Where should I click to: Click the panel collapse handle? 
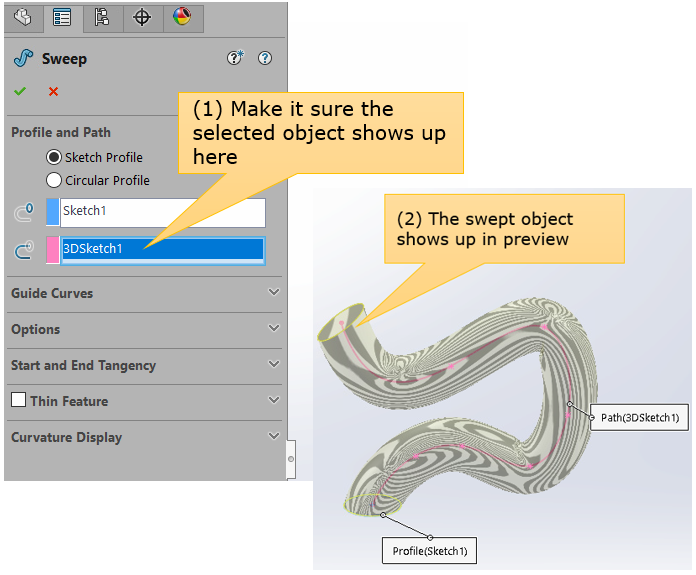[x=291, y=459]
